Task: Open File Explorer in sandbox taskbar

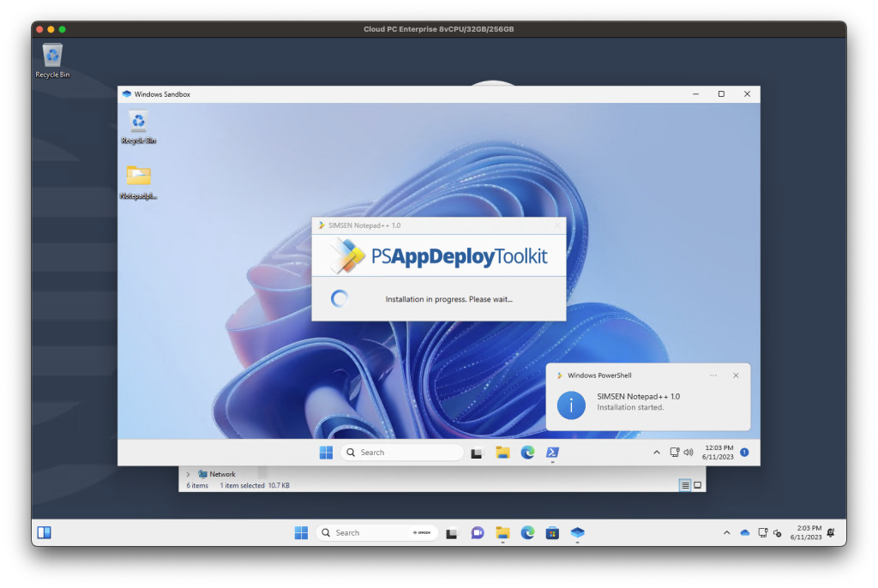Action: 502,453
